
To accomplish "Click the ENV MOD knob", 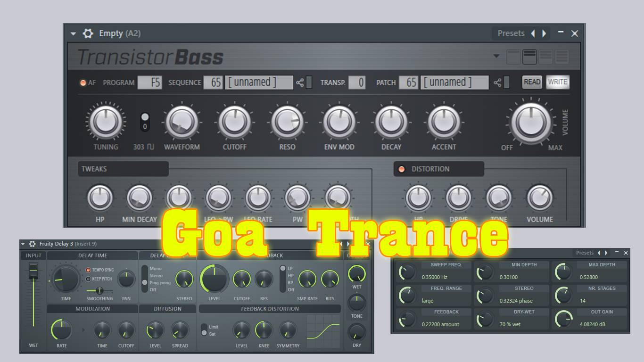I will point(339,122).
